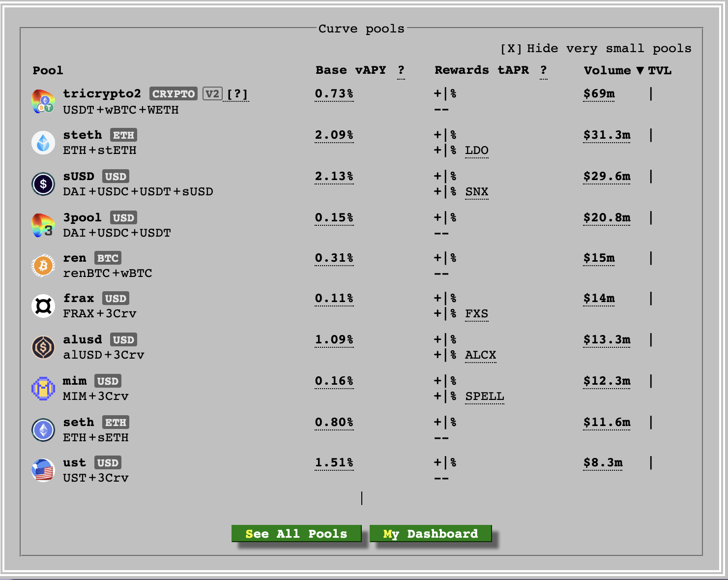Click the CRYPTO tag on tricrypto2

[x=174, y=94]
